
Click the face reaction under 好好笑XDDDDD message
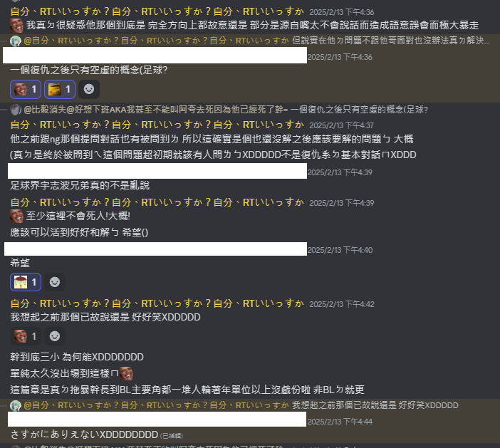[26, 336]
